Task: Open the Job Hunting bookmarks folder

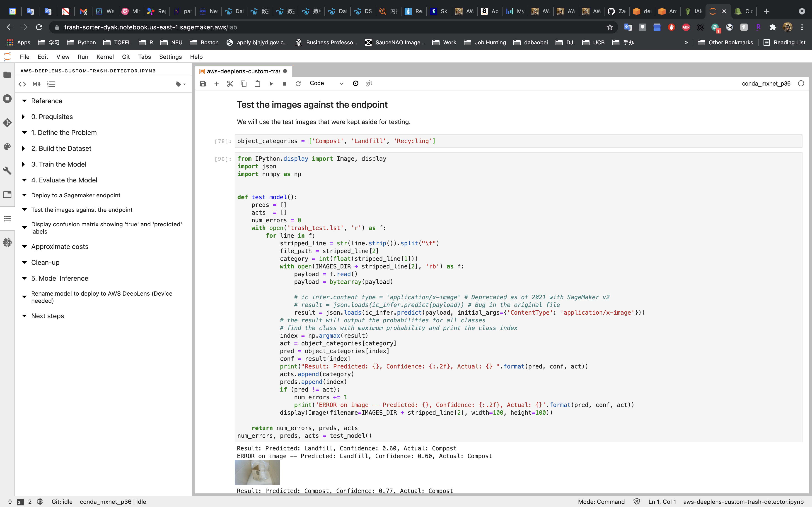Action: 485,42
